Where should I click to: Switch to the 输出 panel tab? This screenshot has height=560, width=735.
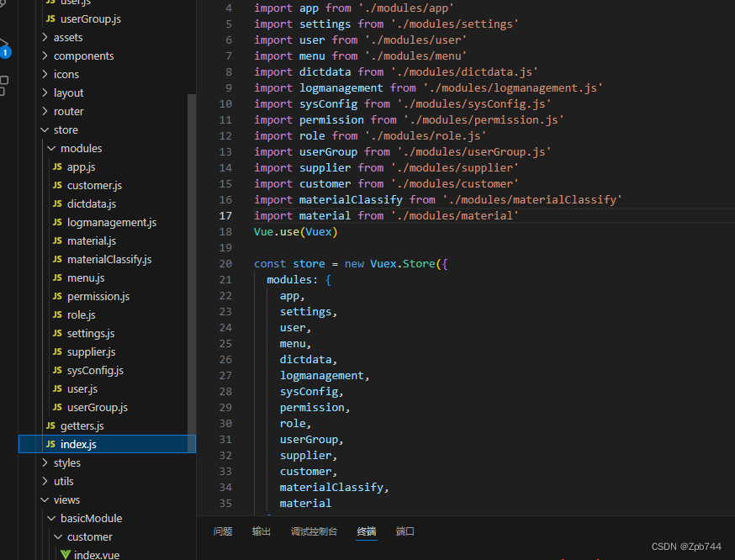tap(261, 531)
